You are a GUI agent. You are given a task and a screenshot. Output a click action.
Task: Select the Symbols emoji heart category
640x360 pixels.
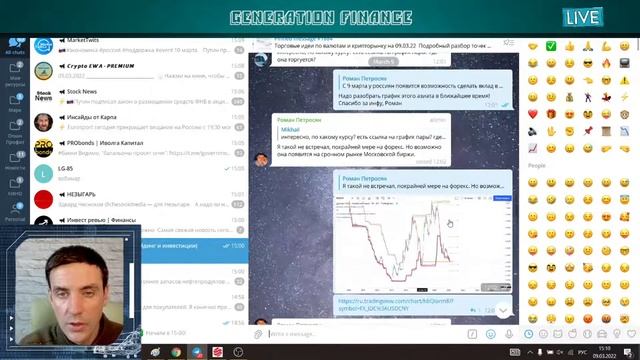pyautogui.click(x=631, y=334)
